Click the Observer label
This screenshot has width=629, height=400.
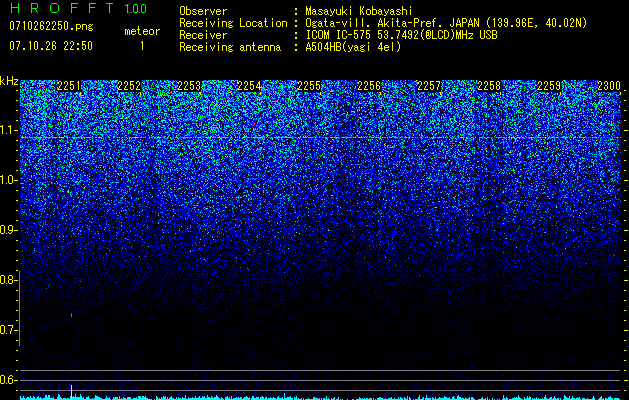pos(203,11)
